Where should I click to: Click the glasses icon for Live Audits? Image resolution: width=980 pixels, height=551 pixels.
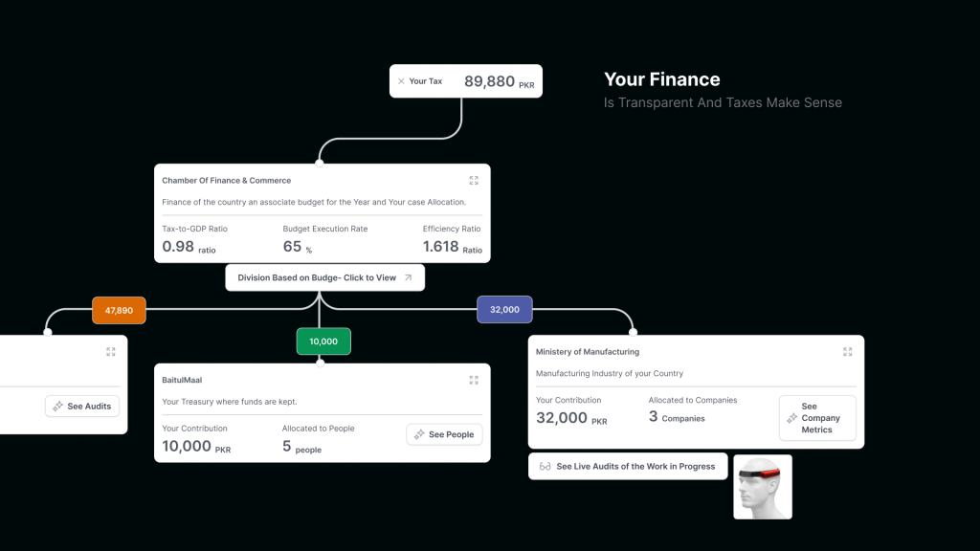point(545,467)
